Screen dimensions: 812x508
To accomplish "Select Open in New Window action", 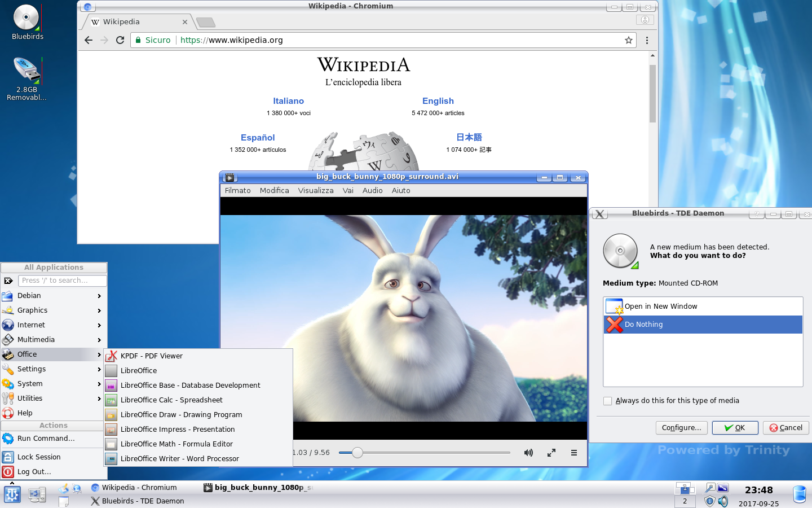I will click(x=703, y=306).
